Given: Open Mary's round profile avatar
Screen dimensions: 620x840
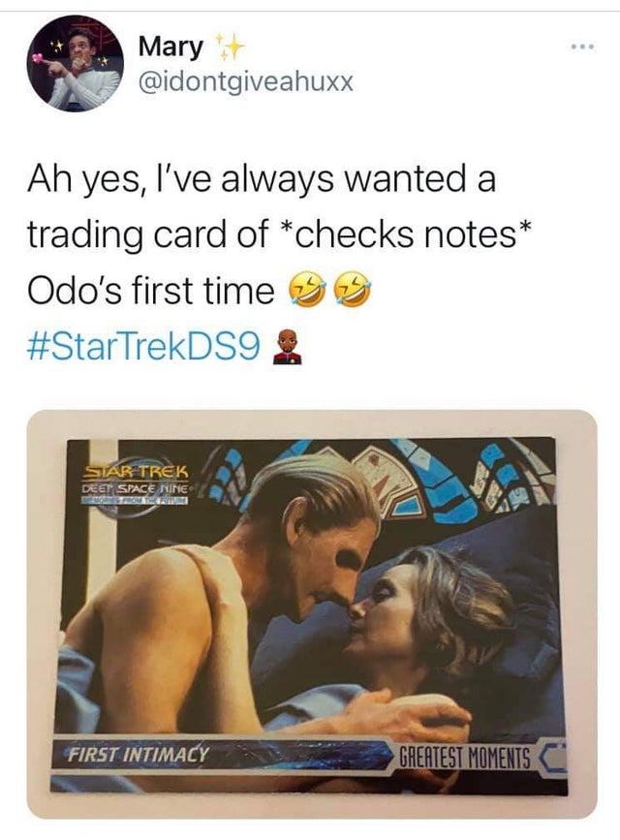Looking at the screenshot, I should 76,63.
